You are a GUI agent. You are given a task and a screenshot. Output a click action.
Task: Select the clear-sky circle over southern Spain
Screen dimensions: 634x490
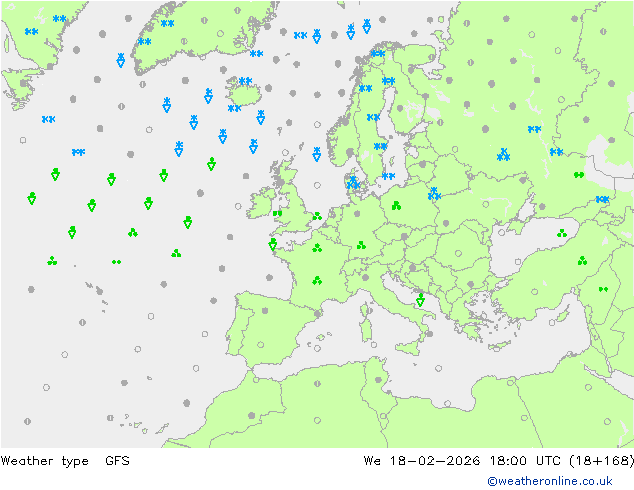(x=261, y=345)
